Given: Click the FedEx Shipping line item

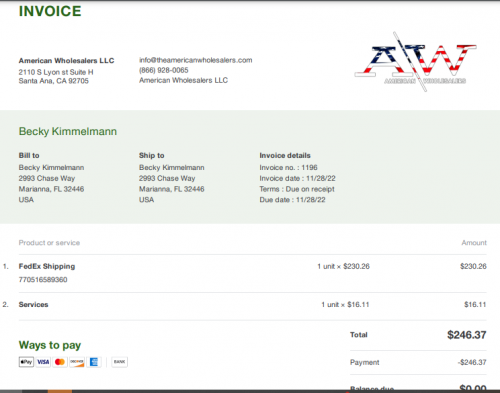Looking at the screenshot, I should point(47,266).
